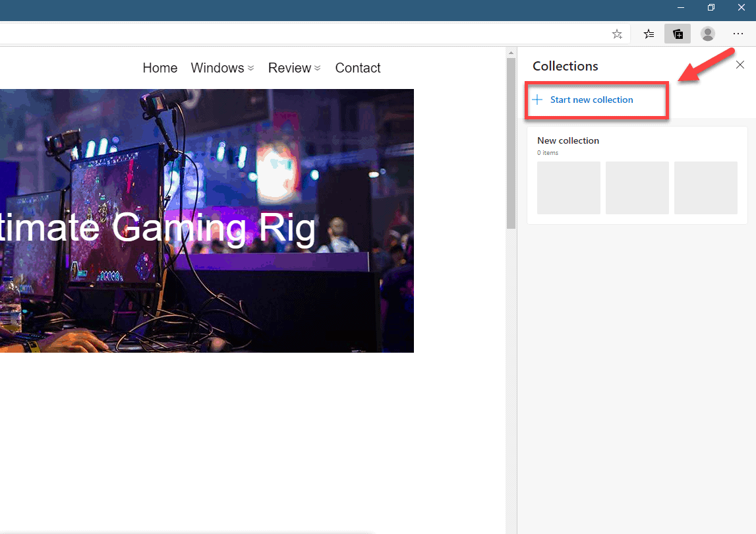Screen dimensions: 756x534
Task: Select the first empty thumbnail in New collection
Action: (568, 188)
